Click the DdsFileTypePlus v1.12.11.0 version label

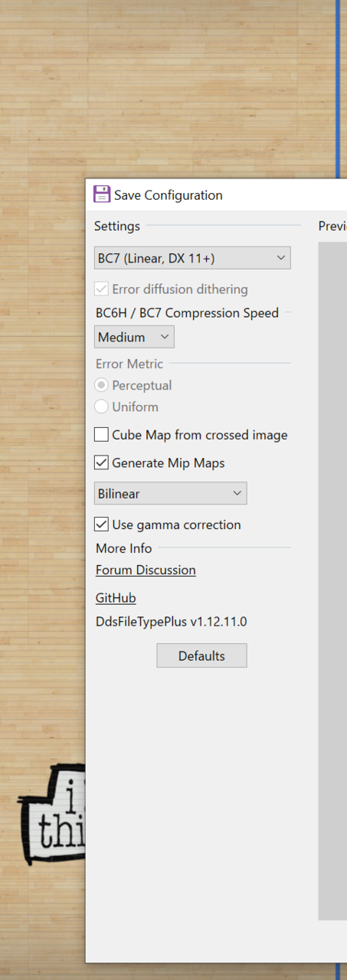click(x=172, y=622)
